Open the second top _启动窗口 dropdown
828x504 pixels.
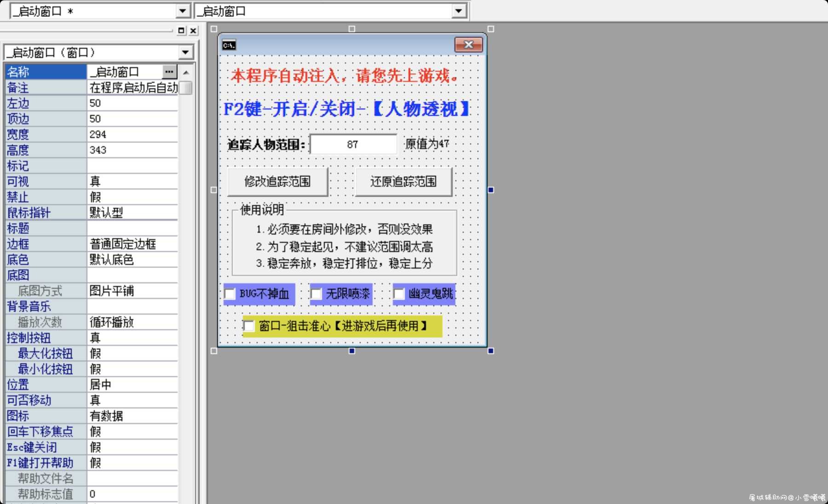[x=459, y=11]
